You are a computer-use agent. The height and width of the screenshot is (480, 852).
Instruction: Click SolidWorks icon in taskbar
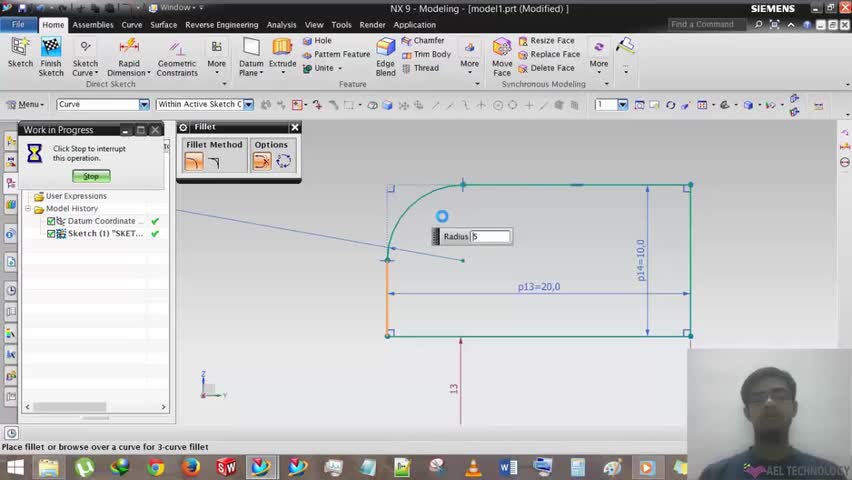tap(226, 467)
